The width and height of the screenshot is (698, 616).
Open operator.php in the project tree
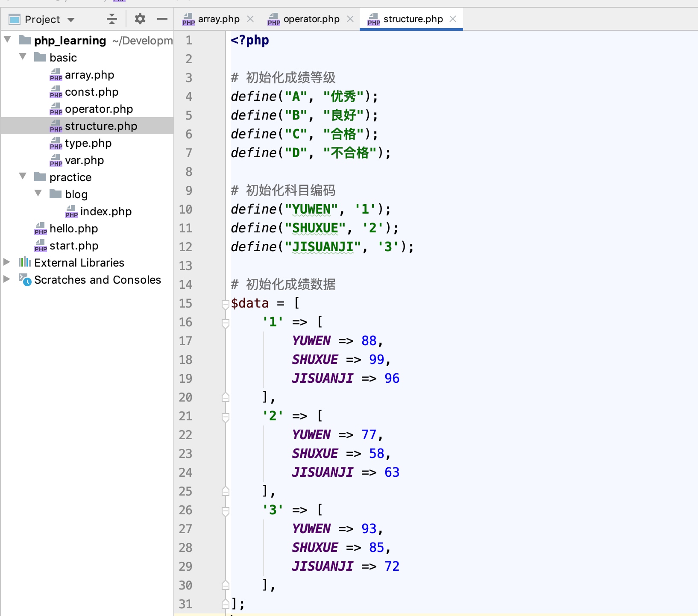click(99, 109)
